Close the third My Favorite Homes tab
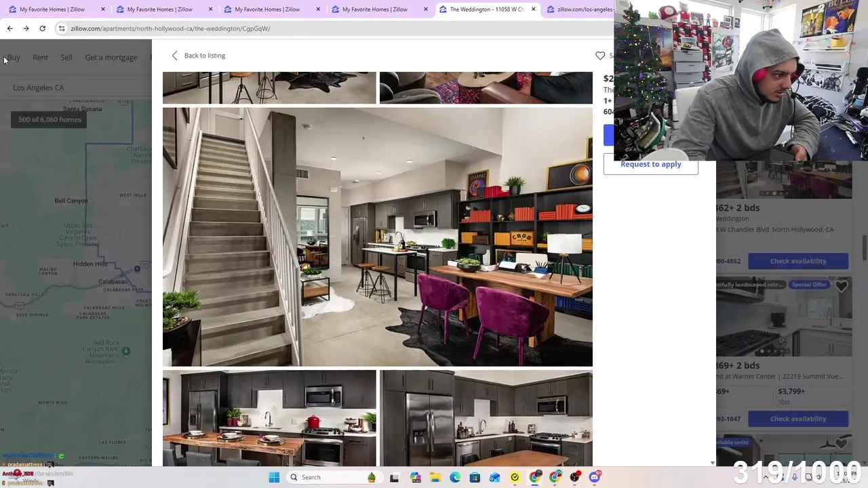The image size is (868, 488). [318, 9]
